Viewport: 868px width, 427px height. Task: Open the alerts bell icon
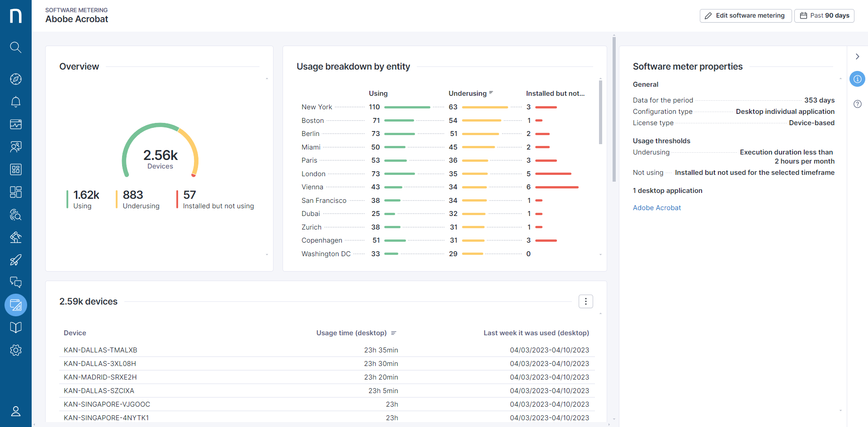click(16, 102)
